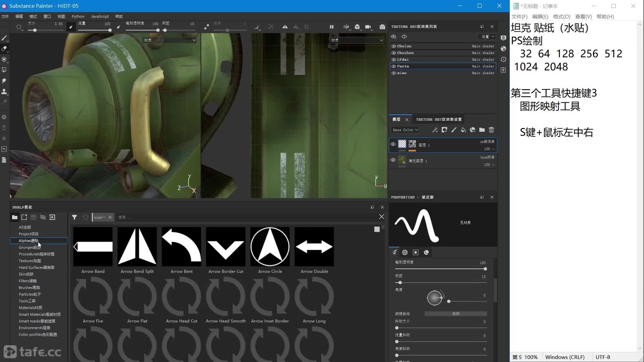Add a fill layer using bucket icon

pyautogui.click(x=463, y=130)
